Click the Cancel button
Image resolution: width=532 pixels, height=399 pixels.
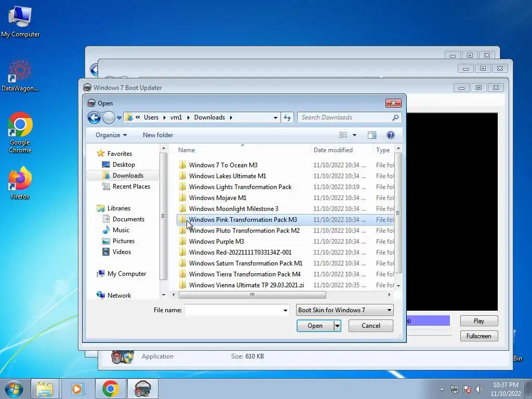[x=371, y=326]
